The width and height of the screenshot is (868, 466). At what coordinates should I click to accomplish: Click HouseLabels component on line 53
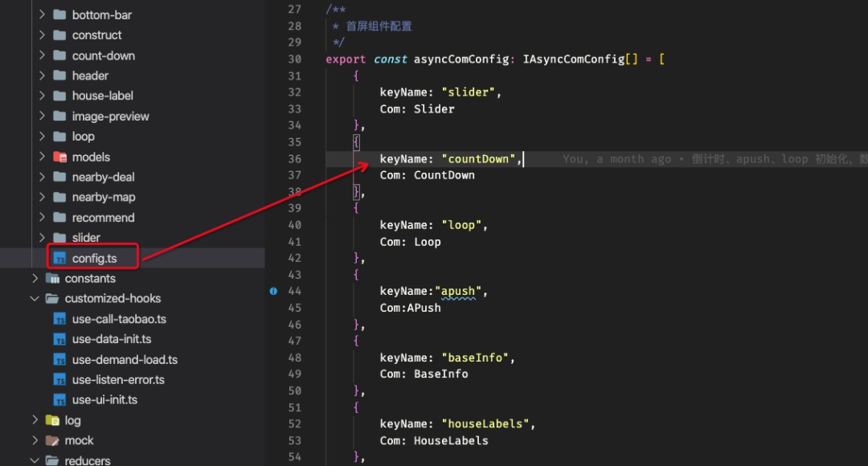coord(451,440)
